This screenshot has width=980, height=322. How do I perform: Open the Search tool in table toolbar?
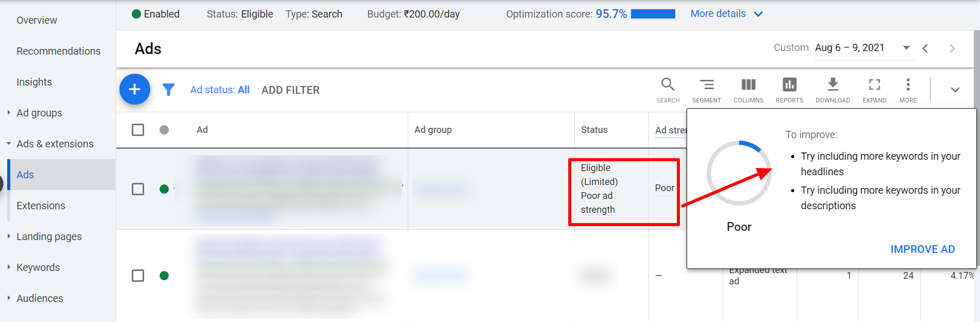point(668,90)
